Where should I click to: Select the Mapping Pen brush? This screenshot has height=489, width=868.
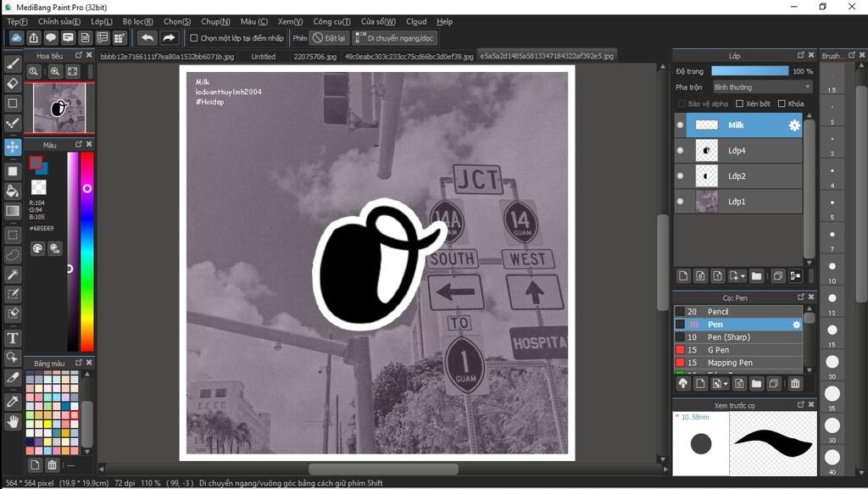pos(738,363)
